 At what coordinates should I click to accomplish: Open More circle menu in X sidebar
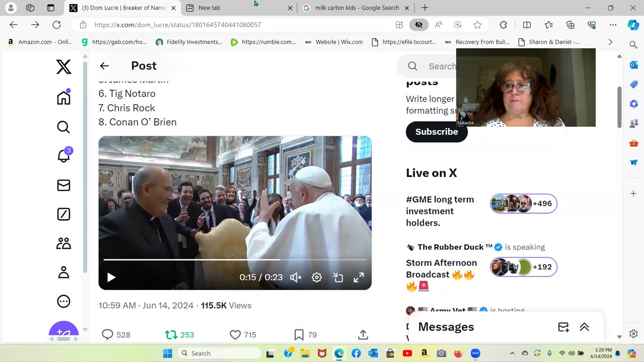tap(63, 302)
